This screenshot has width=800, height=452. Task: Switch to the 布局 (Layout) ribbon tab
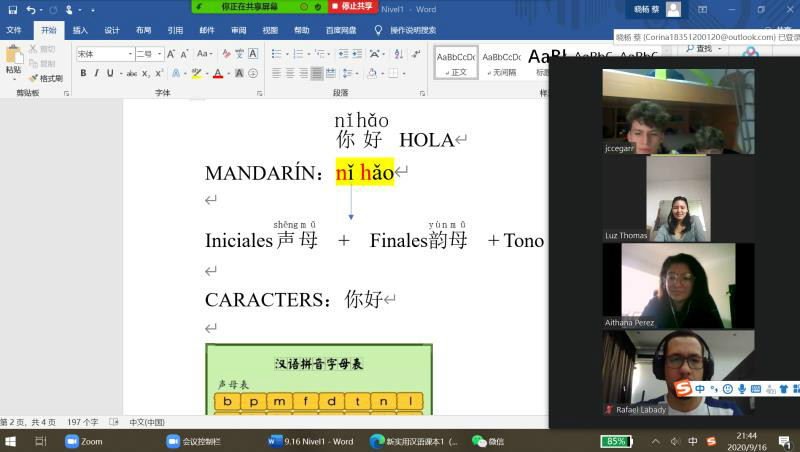click(x=144, y=30)
